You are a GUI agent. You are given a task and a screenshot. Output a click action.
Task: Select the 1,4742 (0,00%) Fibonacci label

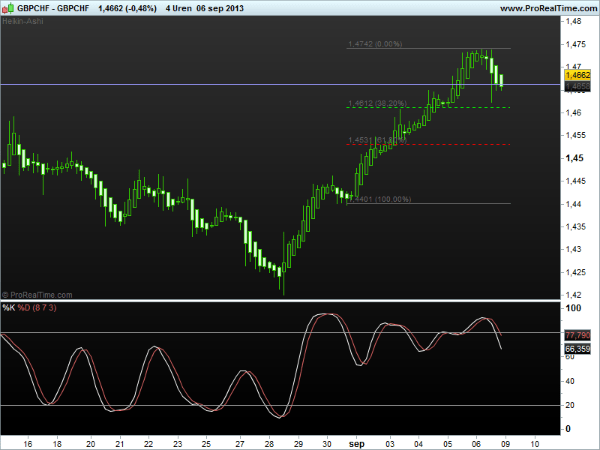[375, 44]
